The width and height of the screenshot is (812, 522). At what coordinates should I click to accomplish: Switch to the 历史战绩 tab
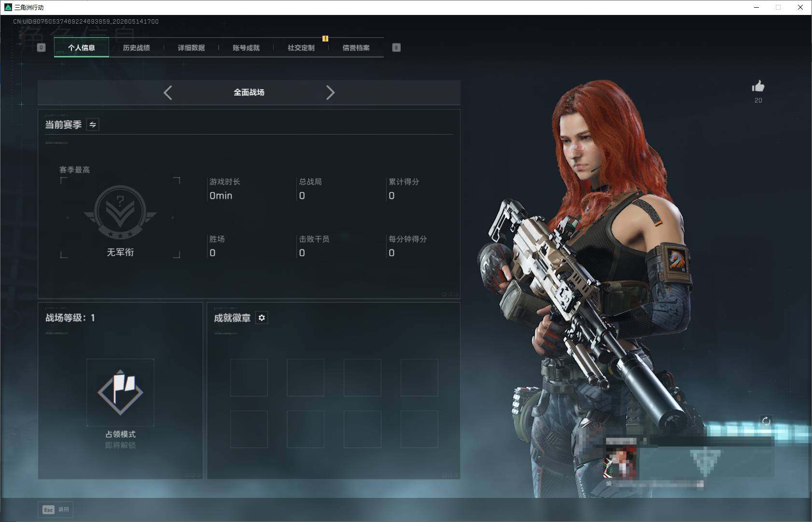(x=137, y=47)
